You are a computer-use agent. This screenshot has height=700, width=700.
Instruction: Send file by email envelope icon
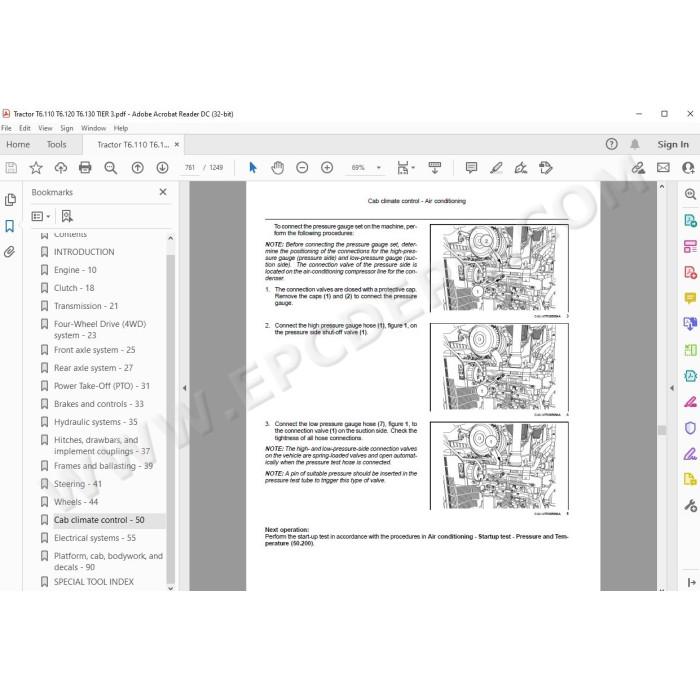tap(663, 168)
